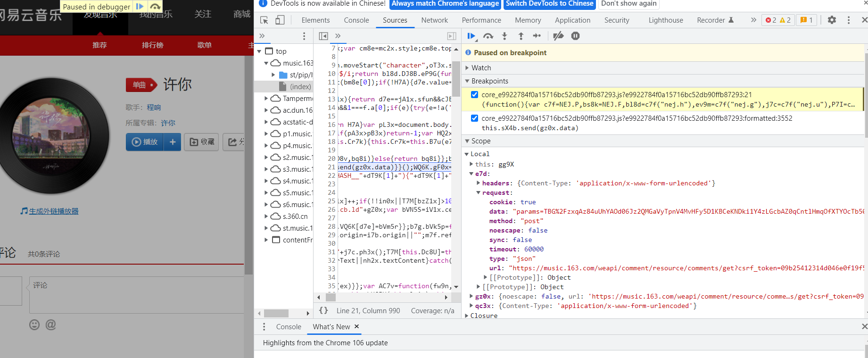Collapse the Local scope group

coord(467,154)
